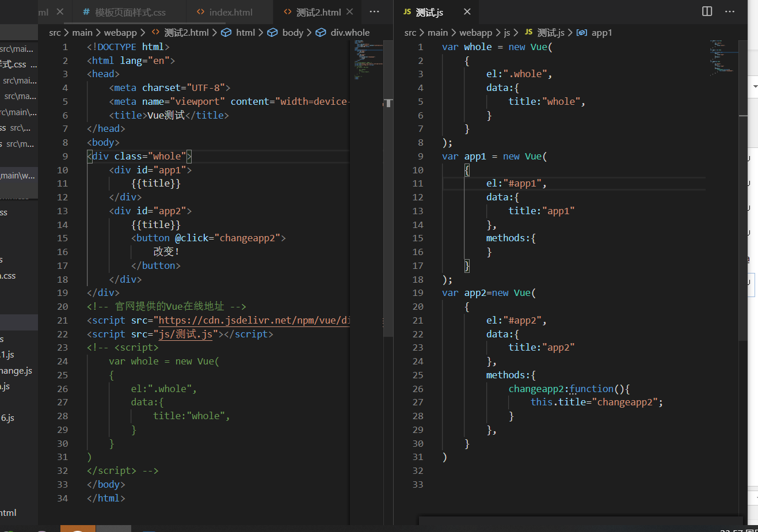The width and height of the screenshot is (758, 532).
Task: Open '测试.js' breadcrumb in right editor
Action: click(551, 33)
